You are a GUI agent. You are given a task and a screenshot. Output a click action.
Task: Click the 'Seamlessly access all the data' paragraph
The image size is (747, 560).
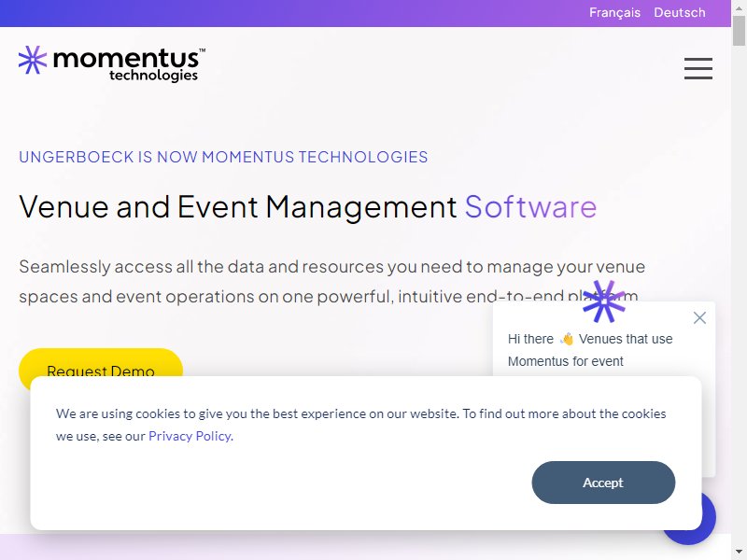click(x=332, y=282)
